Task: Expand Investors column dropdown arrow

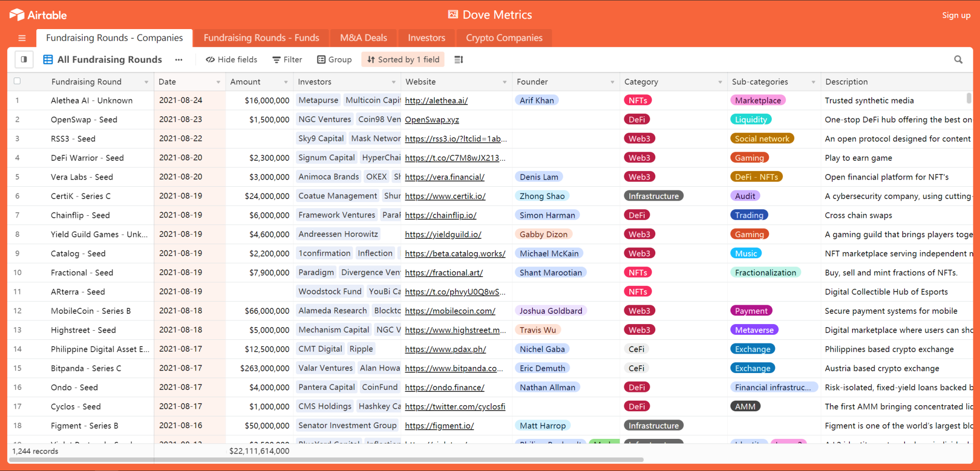Action: pyautogui.click(x=394, y=82)
